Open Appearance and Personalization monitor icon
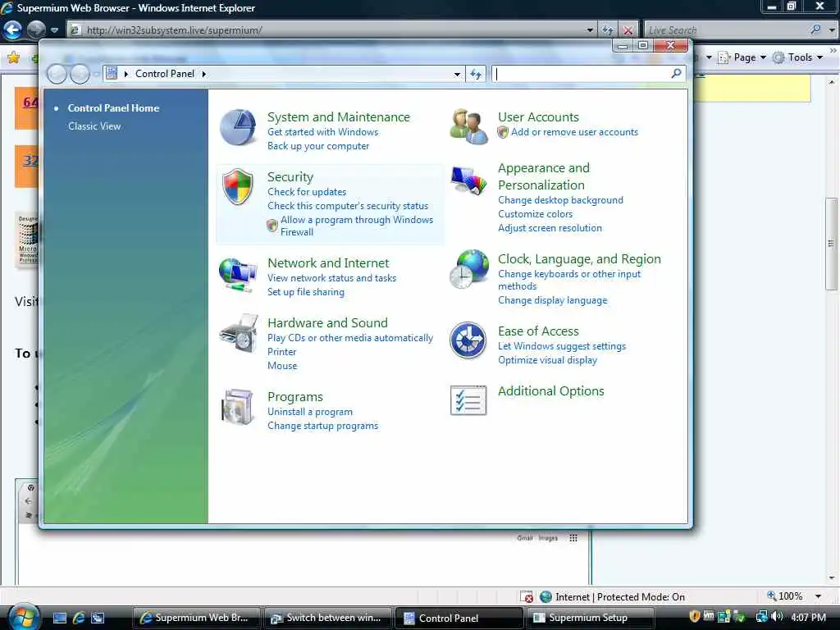The width and height of the screenshot is (840, 630). point(468,180)
